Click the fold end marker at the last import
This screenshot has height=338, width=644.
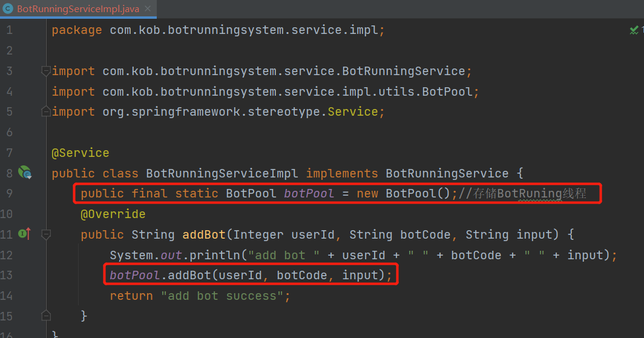pyautogui.click(x=46, y=111)
